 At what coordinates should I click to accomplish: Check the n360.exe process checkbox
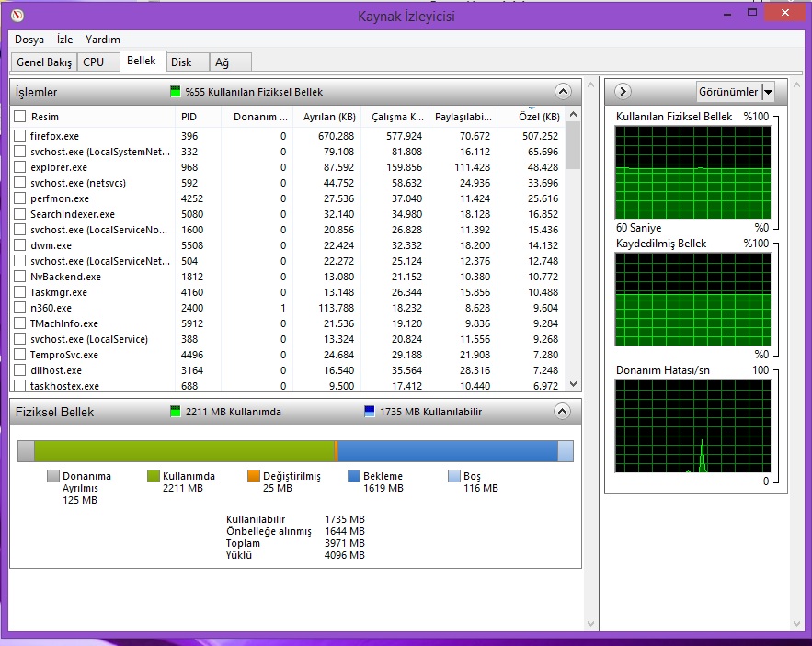coord(19,308)
